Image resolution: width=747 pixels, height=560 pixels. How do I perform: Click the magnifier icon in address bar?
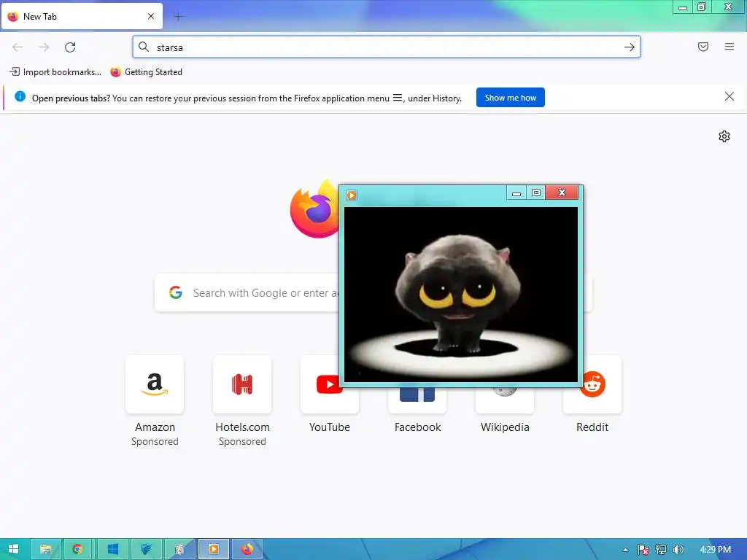tap(144, 47)
